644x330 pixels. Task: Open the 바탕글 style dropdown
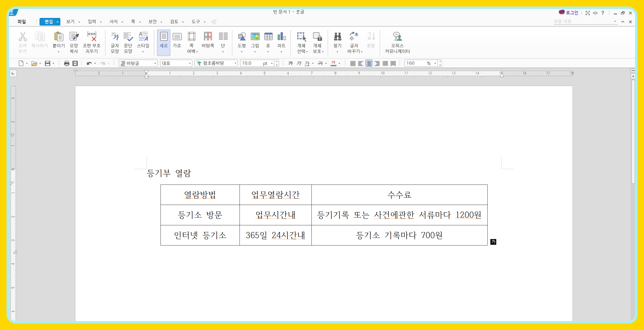155,63
